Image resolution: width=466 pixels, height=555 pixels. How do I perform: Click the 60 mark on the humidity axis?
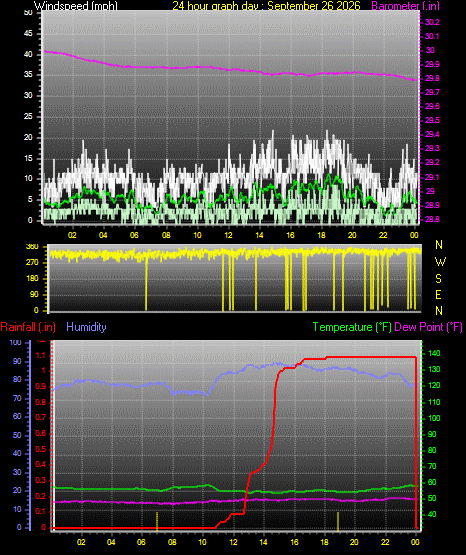click(x=17, y=417)
